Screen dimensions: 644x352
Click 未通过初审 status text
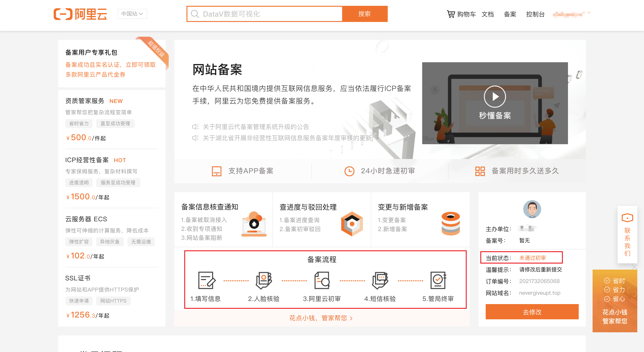click(532, 258)
